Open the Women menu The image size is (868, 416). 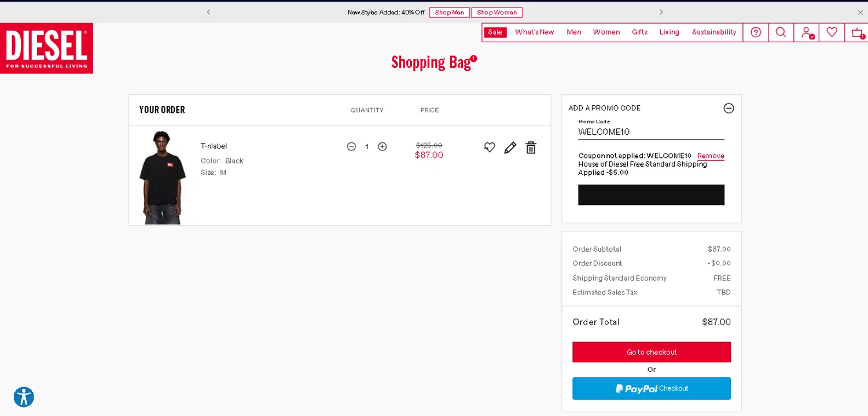pyautogui.click(x=606, y=32)
